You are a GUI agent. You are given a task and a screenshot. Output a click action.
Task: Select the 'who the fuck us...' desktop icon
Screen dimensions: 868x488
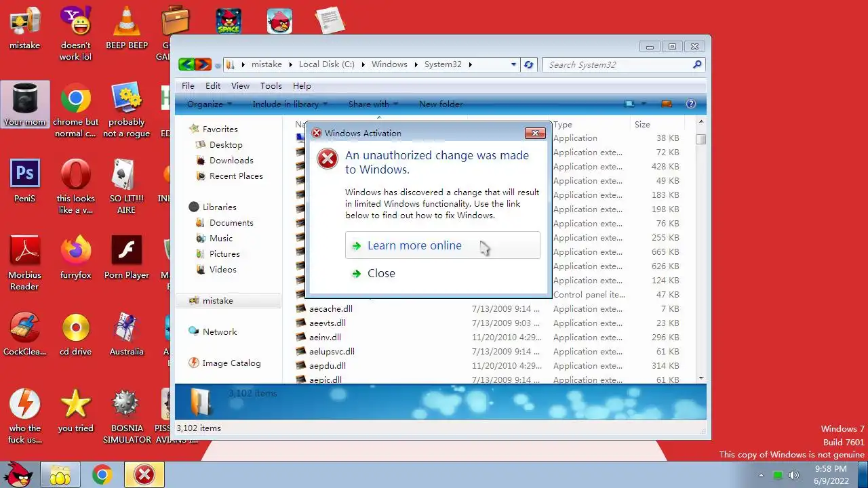coord(24,416)
